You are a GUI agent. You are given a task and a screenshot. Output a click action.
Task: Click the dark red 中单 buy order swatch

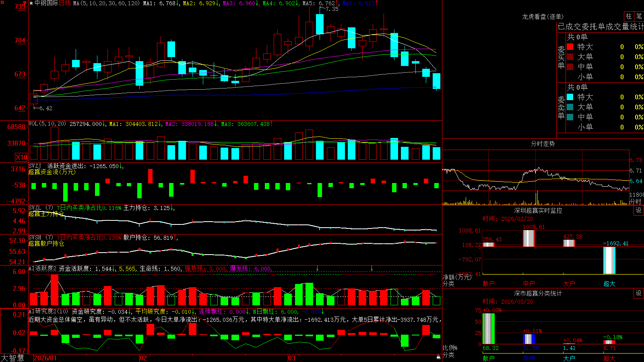(570, 67)
